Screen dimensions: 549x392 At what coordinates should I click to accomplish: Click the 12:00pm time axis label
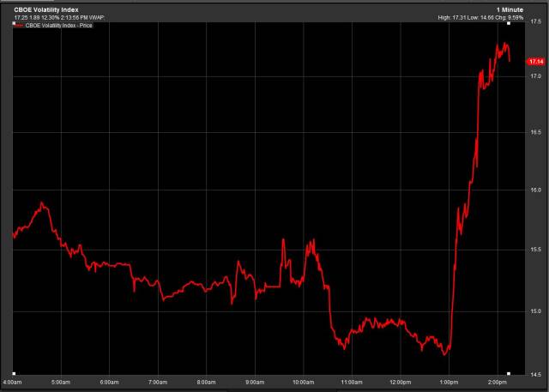[x=401, y=383]
